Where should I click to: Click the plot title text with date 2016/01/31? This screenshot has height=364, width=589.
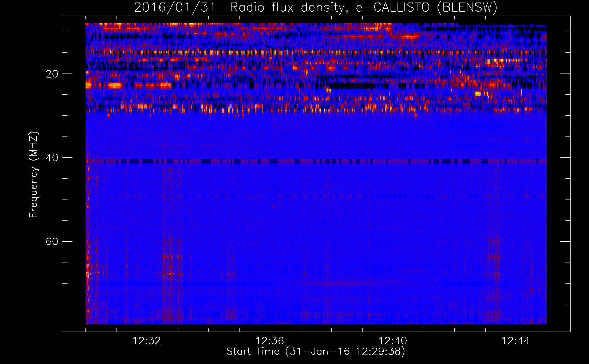coord(316,7)
